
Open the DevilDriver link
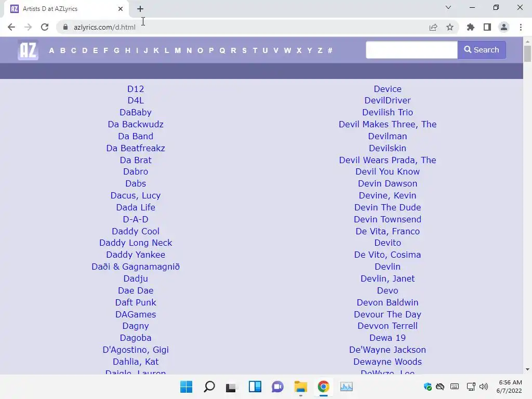[388, 100]
